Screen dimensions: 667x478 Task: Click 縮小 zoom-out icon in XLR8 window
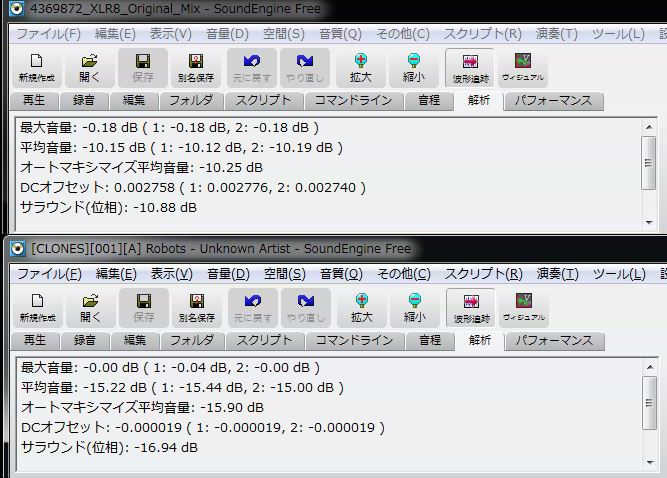point(413,68)
